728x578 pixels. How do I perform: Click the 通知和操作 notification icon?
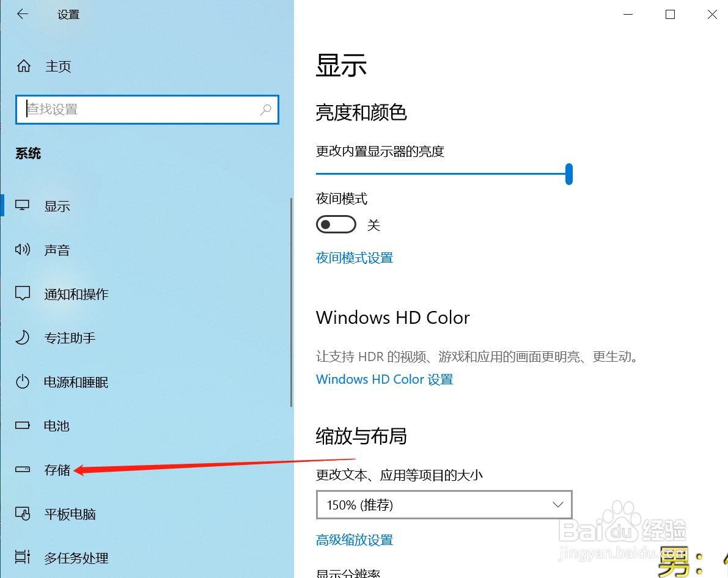click(x=22, y=293)
